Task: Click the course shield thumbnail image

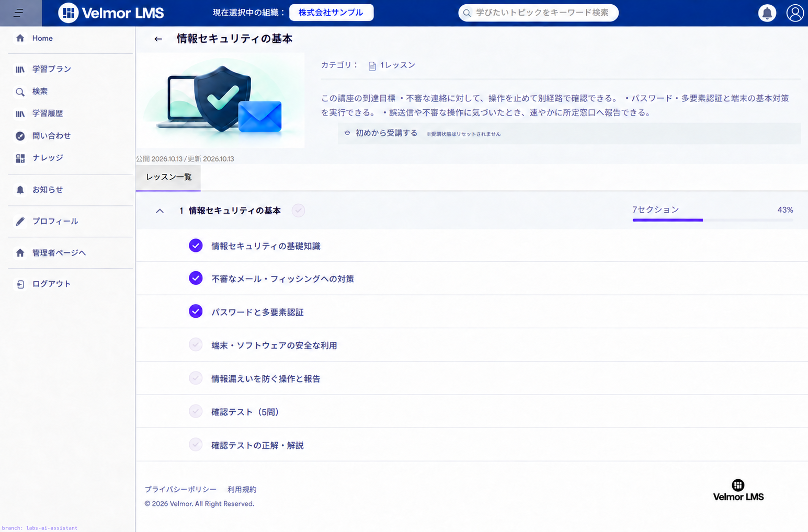Action: [220, 100]
